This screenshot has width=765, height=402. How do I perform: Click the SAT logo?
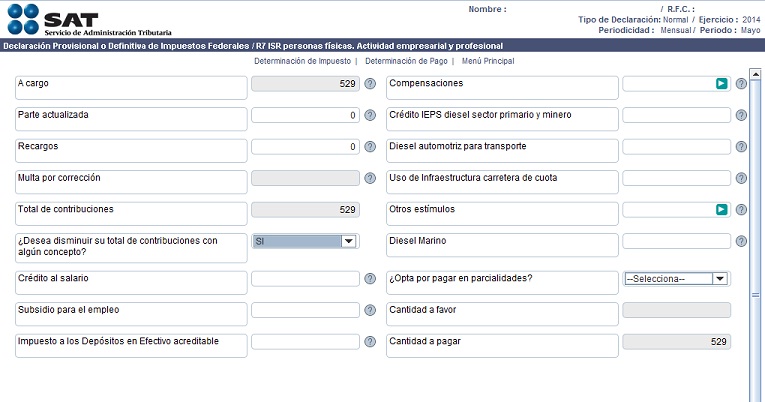click(89, 20)
